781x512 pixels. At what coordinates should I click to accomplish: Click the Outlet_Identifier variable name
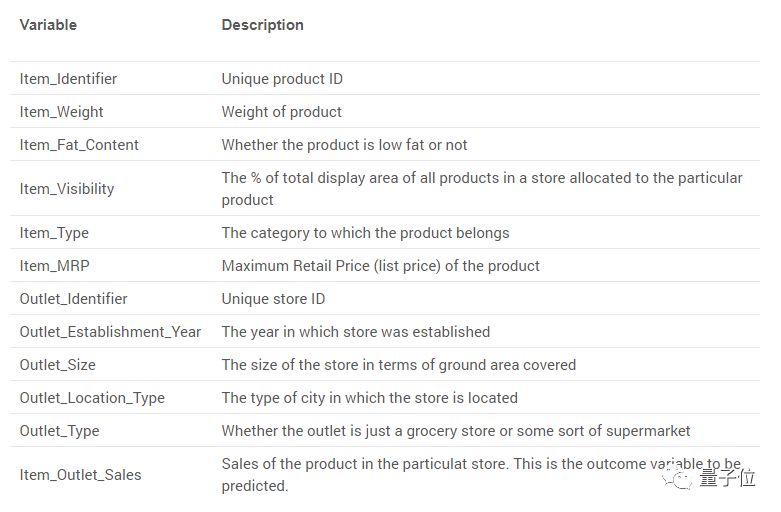[73, 299]
